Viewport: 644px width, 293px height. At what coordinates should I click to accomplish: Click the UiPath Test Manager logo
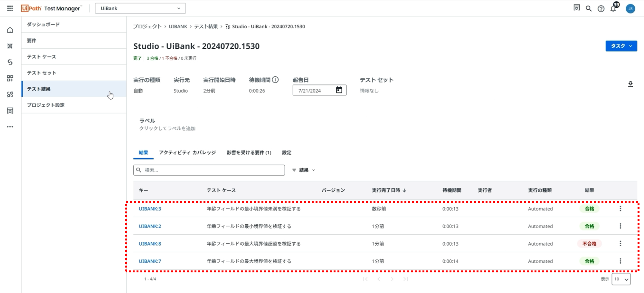(x=51, y=8)
